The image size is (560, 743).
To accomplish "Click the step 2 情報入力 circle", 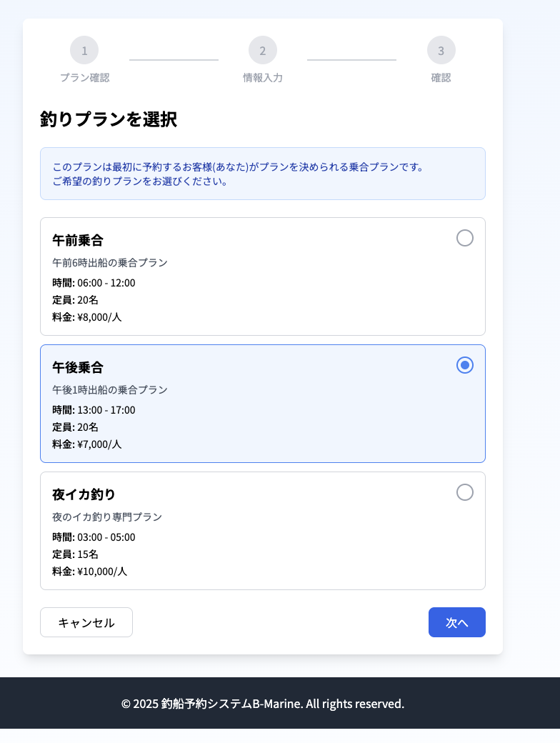I will coord(263,50).
